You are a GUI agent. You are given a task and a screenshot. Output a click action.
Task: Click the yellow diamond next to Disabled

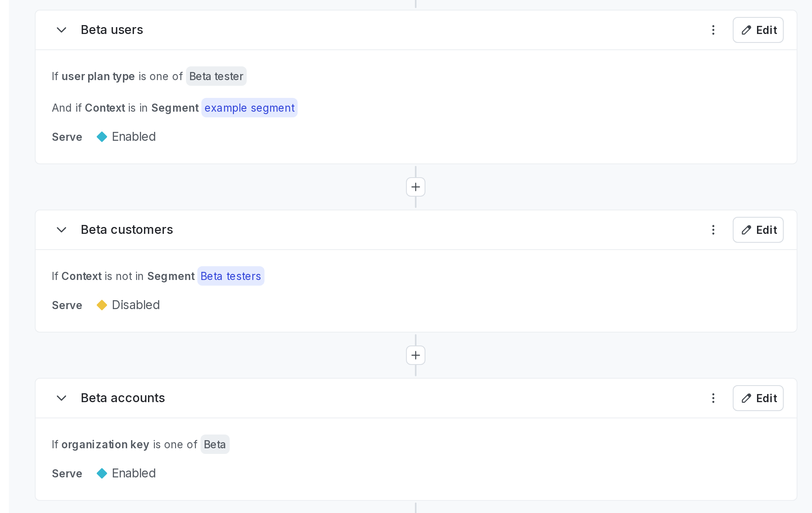pos(102,305)
